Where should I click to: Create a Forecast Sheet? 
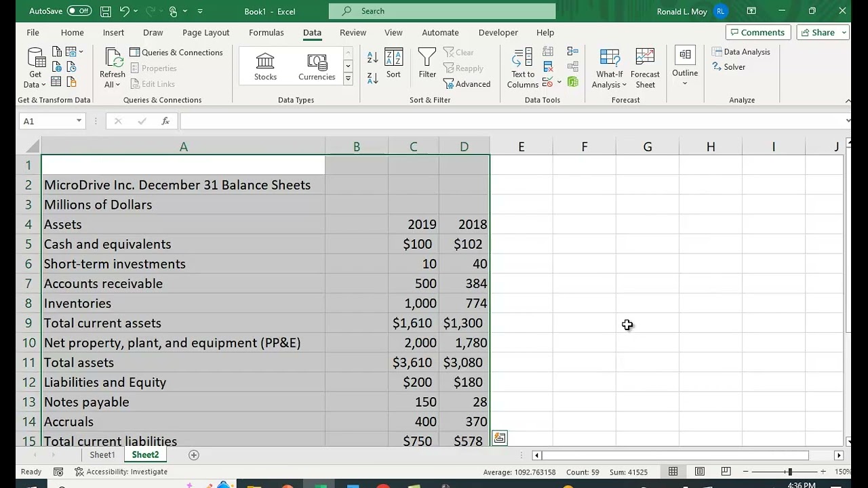(x=645, y=68)
